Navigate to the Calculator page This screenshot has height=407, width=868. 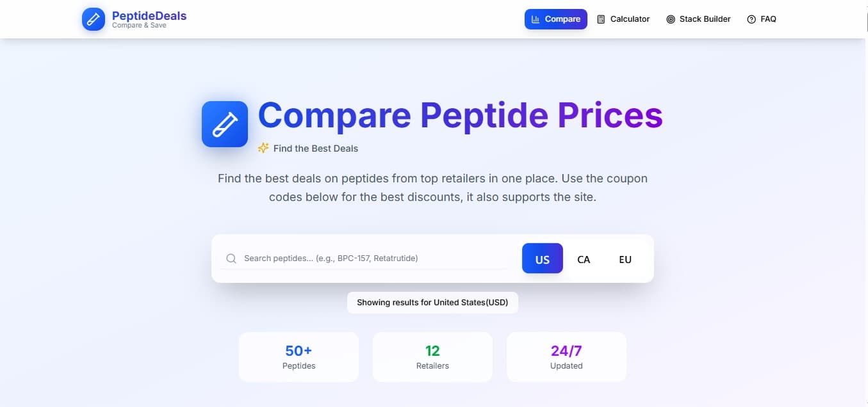point(623,19)
